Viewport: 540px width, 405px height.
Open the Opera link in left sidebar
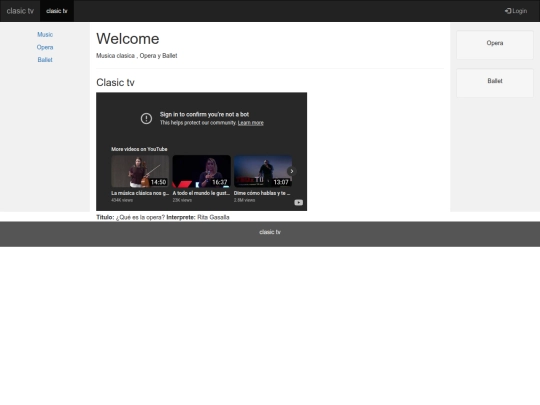click(45, 47)
